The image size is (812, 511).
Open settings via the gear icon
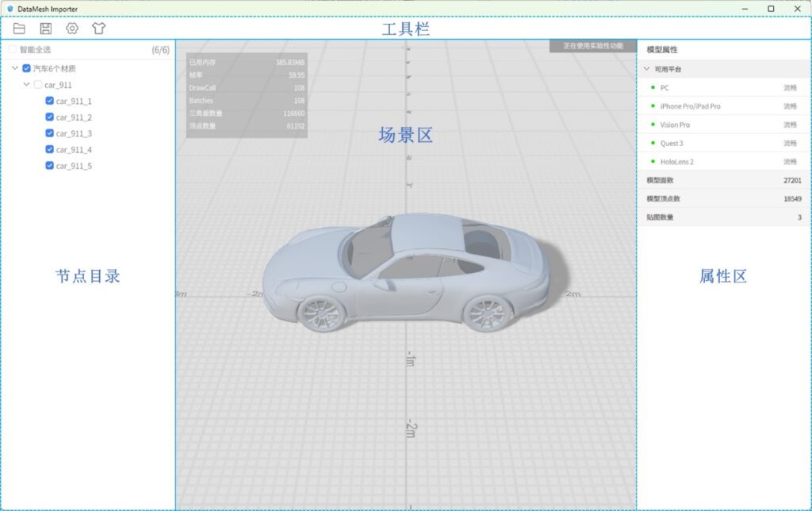pos(72,29)
